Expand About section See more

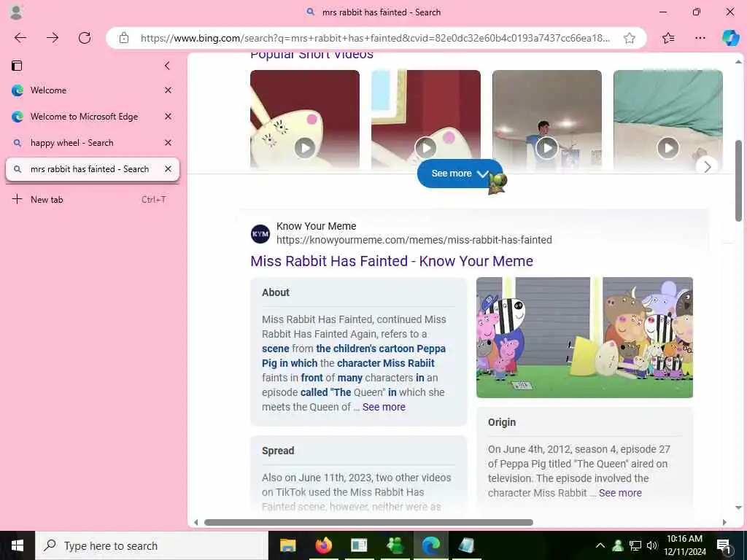click(384, 407)
